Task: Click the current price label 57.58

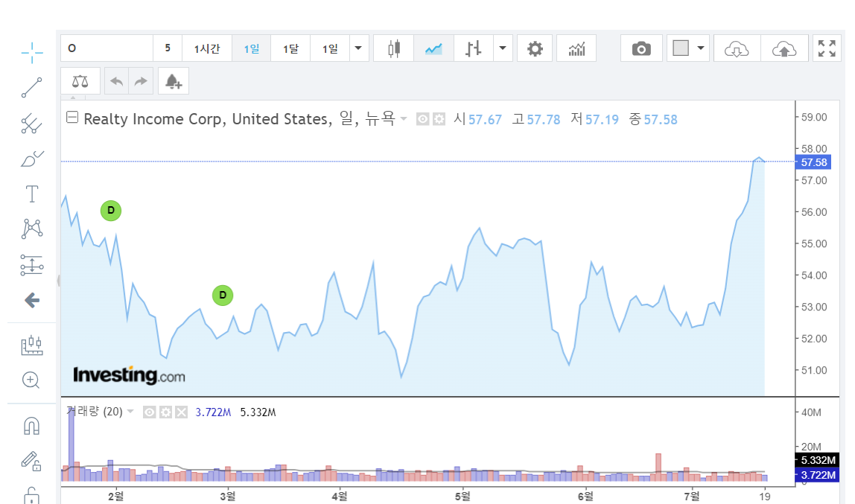Action: [813, 162]
